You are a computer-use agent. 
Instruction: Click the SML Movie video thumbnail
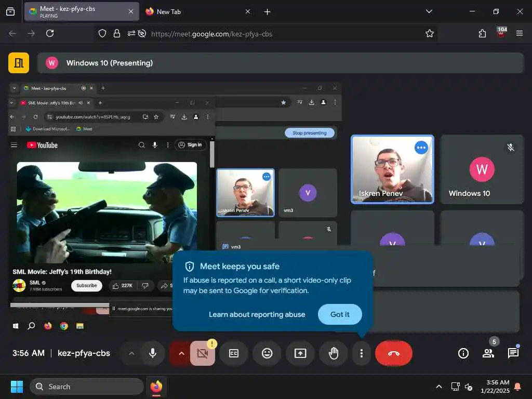tap(107, 212)
